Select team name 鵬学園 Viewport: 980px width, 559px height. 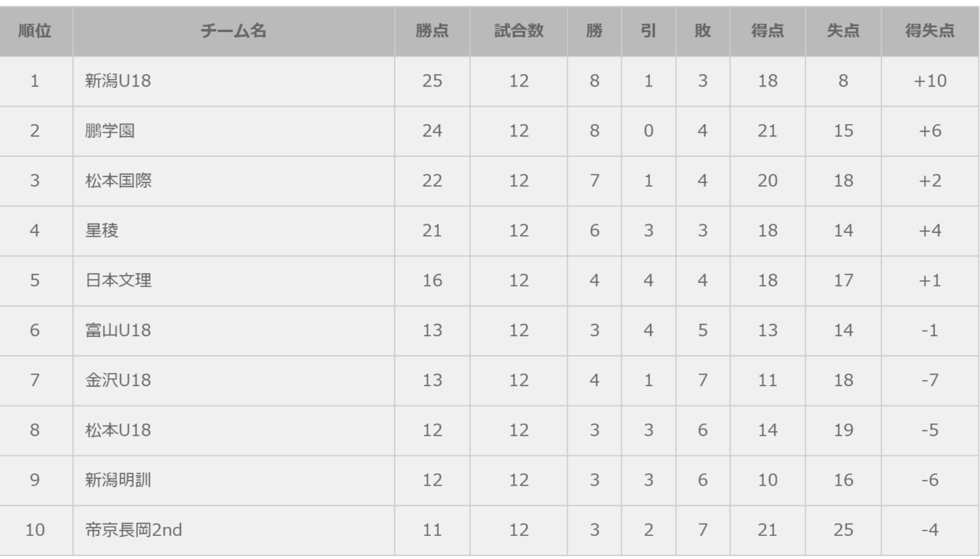pos(109,130)
